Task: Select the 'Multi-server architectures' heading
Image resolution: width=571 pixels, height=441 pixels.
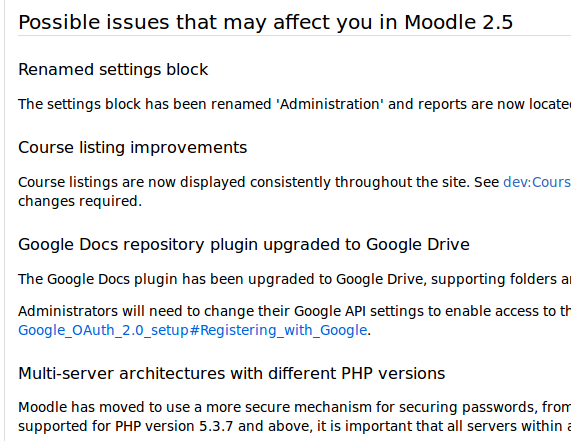Action: (232, 373)
